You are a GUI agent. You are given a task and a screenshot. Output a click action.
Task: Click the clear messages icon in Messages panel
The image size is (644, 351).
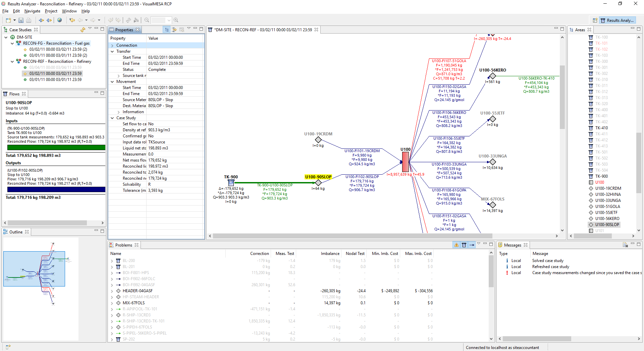[x=625, y=245]
